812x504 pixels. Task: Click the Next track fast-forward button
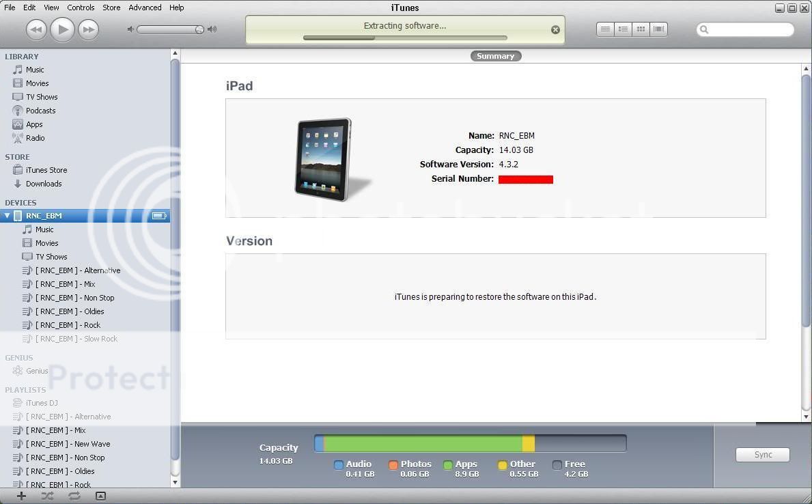point(89,29)
